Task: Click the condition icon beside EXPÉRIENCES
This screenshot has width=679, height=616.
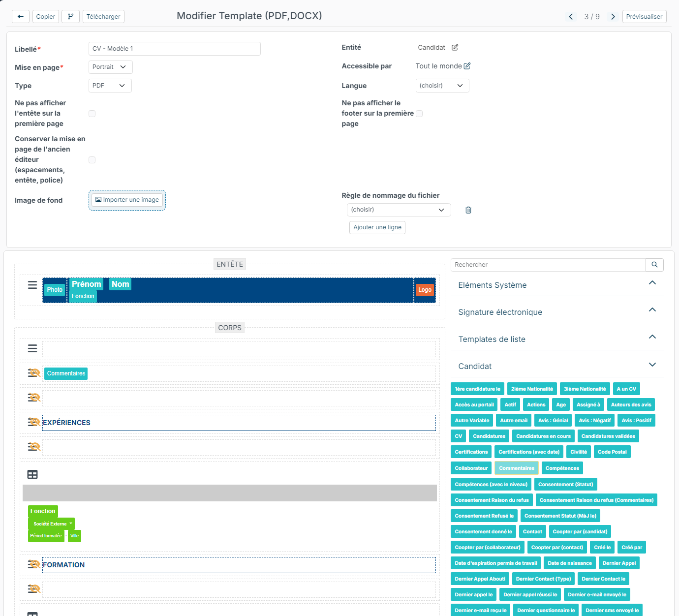Action: click(x=34, y=422)
